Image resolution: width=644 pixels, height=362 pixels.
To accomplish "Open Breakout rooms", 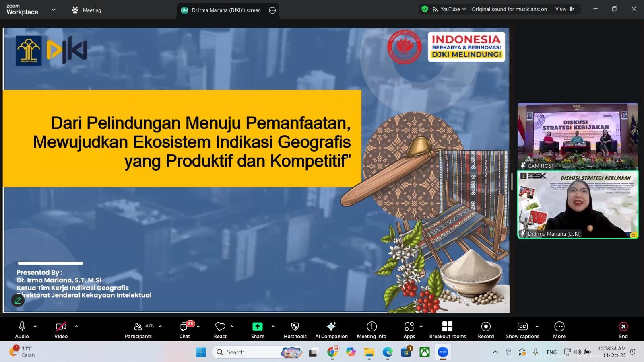I will pos(447,330).
